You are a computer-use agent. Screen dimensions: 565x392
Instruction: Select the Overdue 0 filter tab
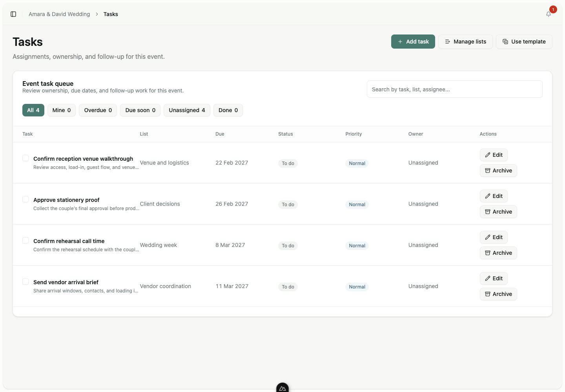[x=98, y=110]
